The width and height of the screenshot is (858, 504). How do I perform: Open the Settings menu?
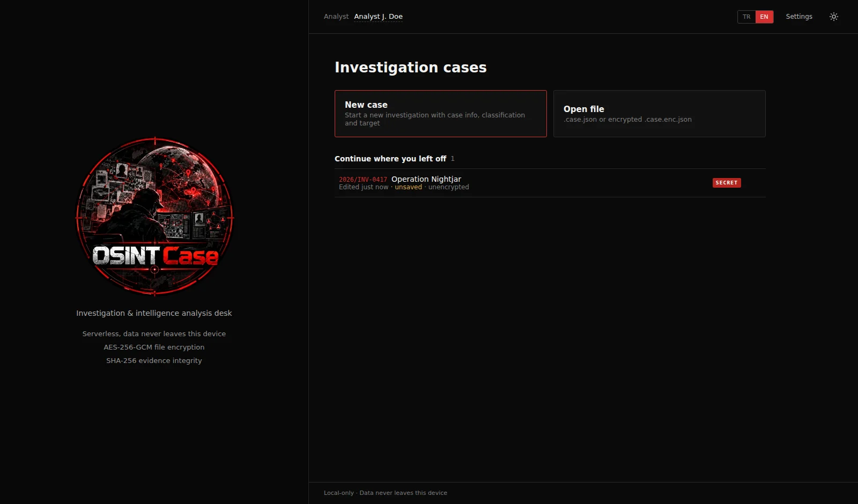799,17
